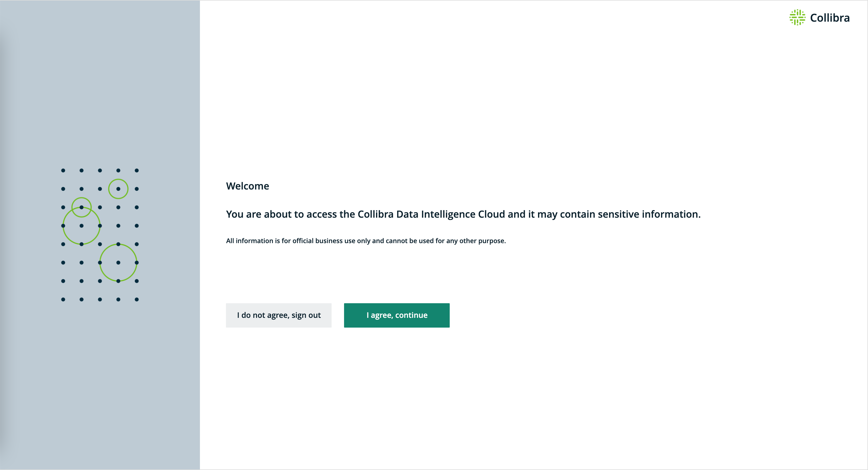Click the dot centered in the large left circle
Screen dimensions: 868x470
point(82,226)
